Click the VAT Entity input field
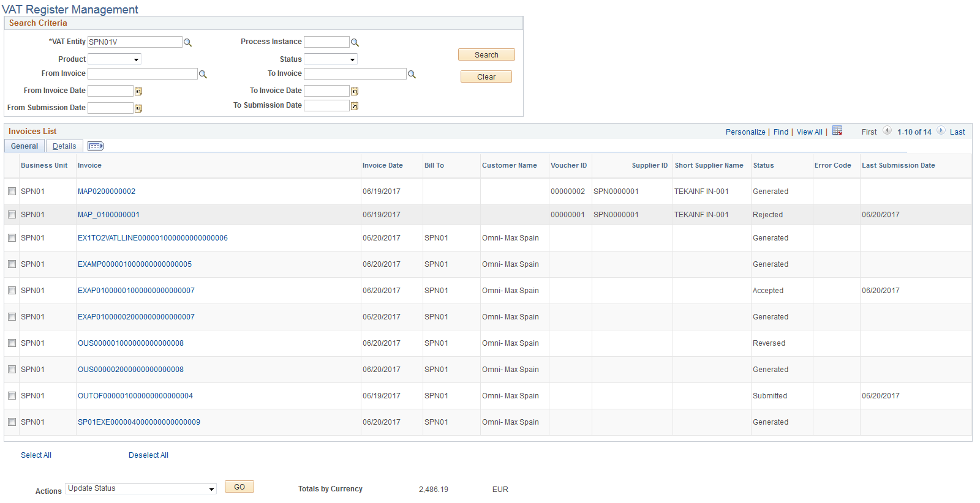Viewport: 980px width, 503px height. tap(135, 42)
